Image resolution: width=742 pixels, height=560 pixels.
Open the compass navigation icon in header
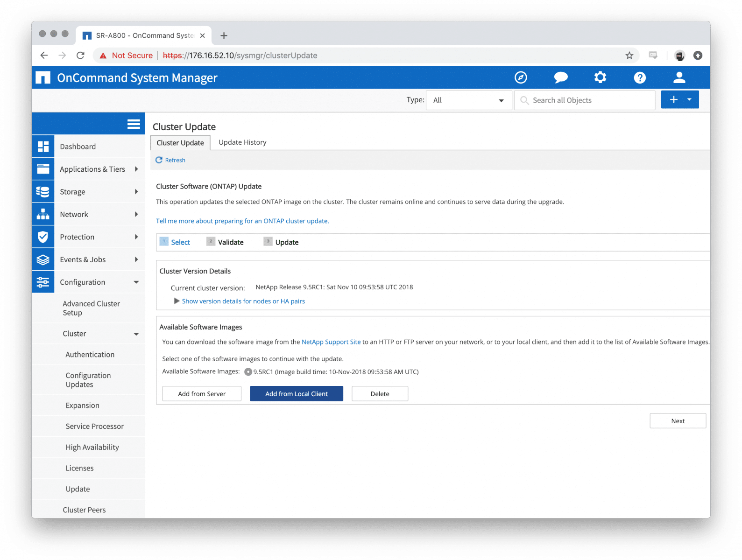point(521,77)
